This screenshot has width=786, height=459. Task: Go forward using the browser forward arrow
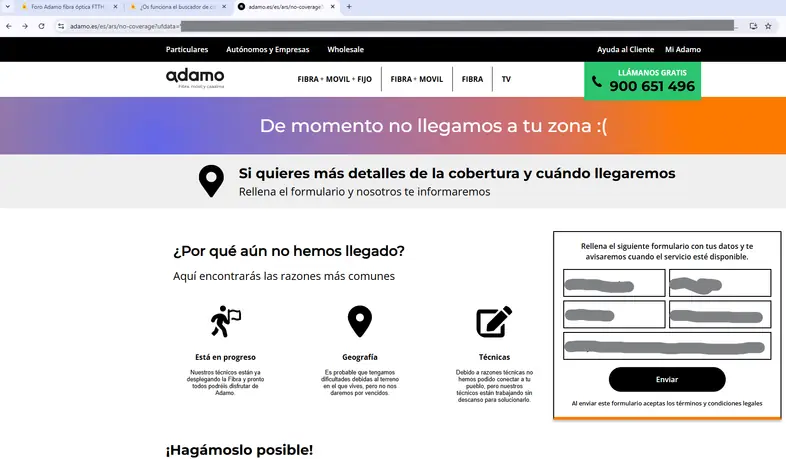coord(25,26)
